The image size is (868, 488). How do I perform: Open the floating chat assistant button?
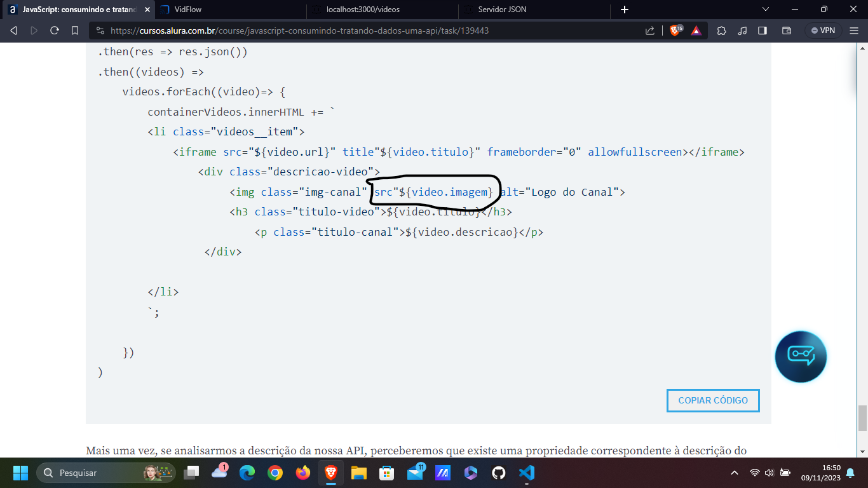[x=801, y=356]
